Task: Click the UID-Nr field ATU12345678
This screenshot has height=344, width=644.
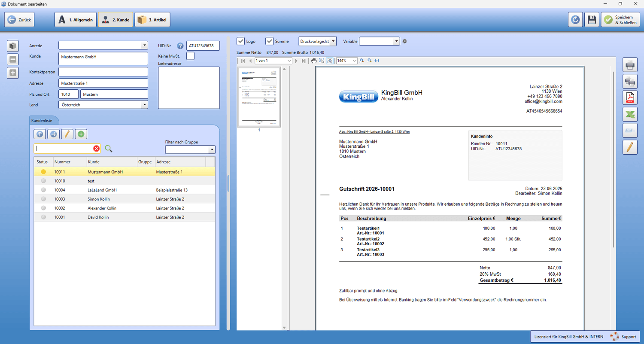Action: click(x=203, y=46)
